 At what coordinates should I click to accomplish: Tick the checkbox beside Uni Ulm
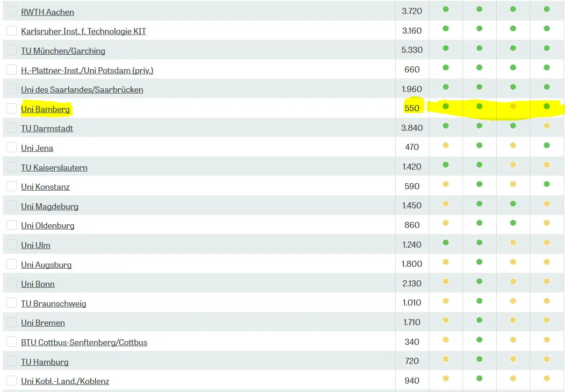tap(12, 244)
